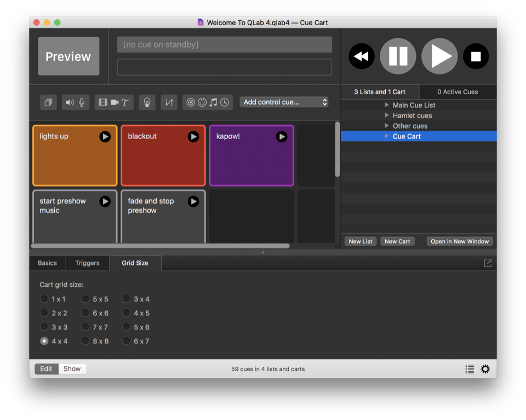Add a Group cue from the toolbar
The height and width of the screenshot is (420, 526).
(x=48, y=102)
